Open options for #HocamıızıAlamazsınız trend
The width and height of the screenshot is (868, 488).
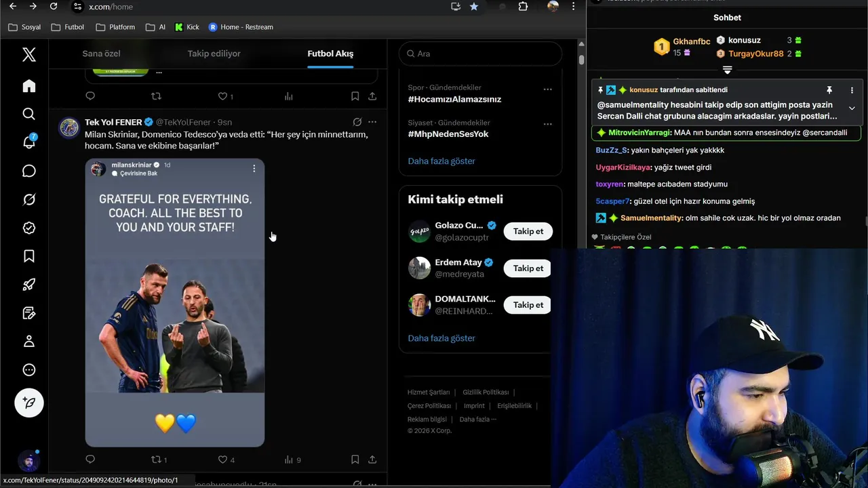(x=547, y=89)
